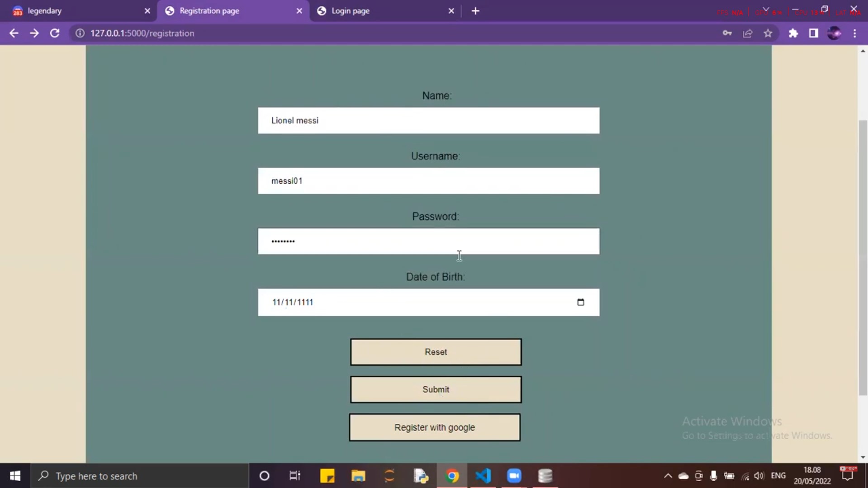Screen dimensions: 868x488
Task: Open Visual Studio Code from the taskbar
Action: tap(484, 476)
